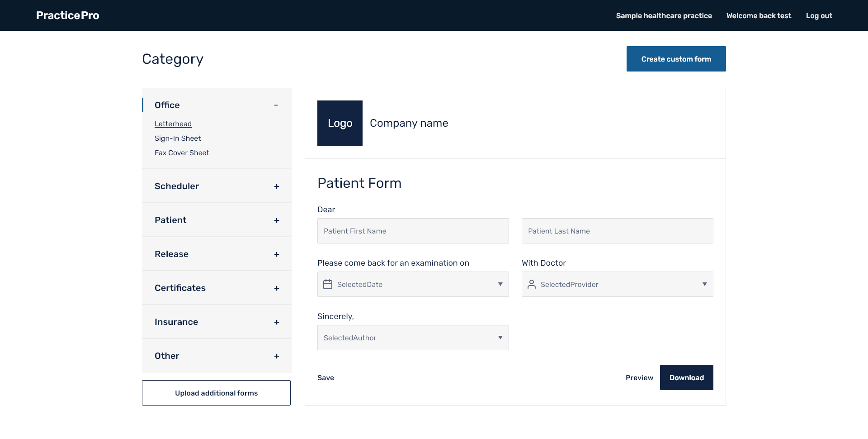This screenshot has height=439, width=868.
Task: Expand the Other category plus icon
Action: click(277, 356)
